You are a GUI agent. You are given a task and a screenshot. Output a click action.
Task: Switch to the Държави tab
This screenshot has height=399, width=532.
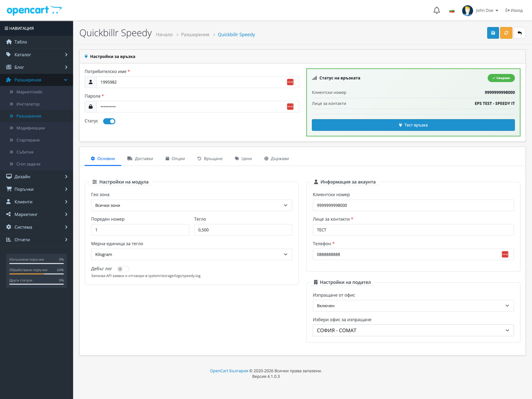276,159
